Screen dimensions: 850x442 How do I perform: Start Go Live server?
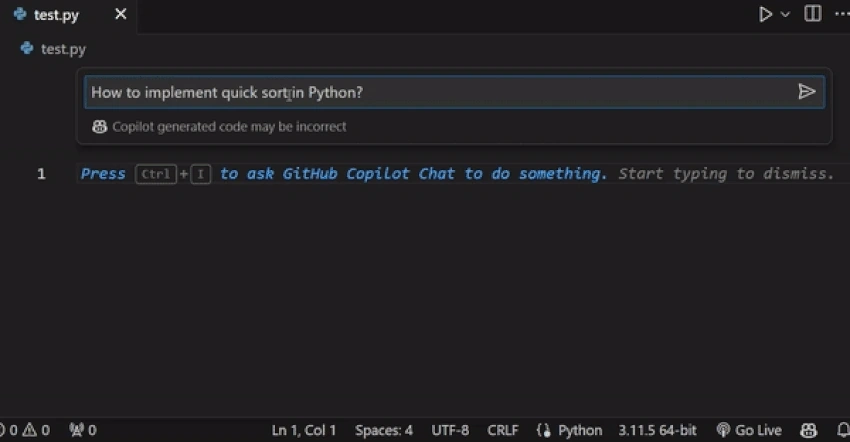click(x=749, y=430)
